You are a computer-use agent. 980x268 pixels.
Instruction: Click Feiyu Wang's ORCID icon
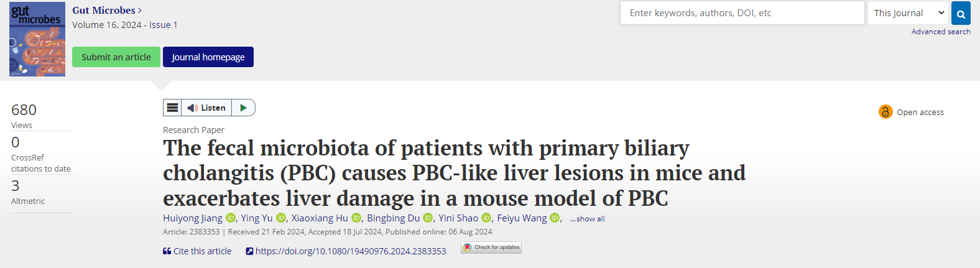click(555, 218)
